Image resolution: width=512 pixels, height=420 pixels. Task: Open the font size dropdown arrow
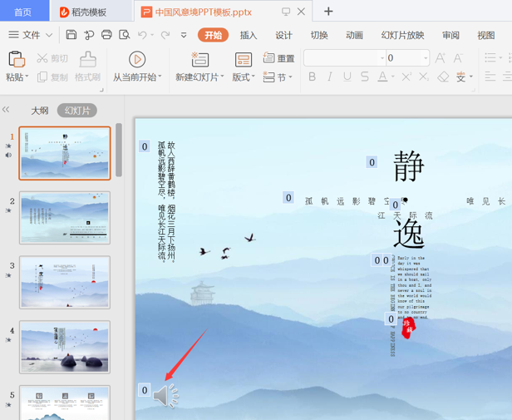tap(426, 58)
